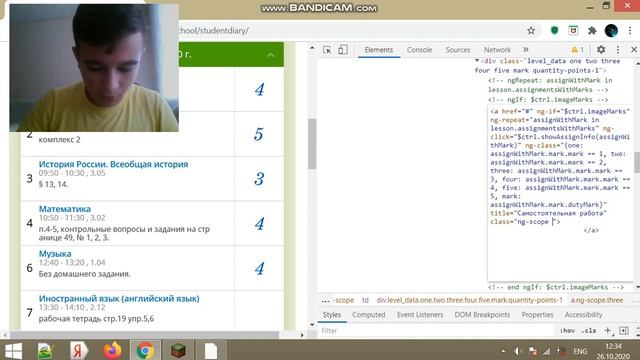The height and width of the screenshot is (360, 640).
Task: Open the Иностранный язык lesson link
Action: pos(119,299)
